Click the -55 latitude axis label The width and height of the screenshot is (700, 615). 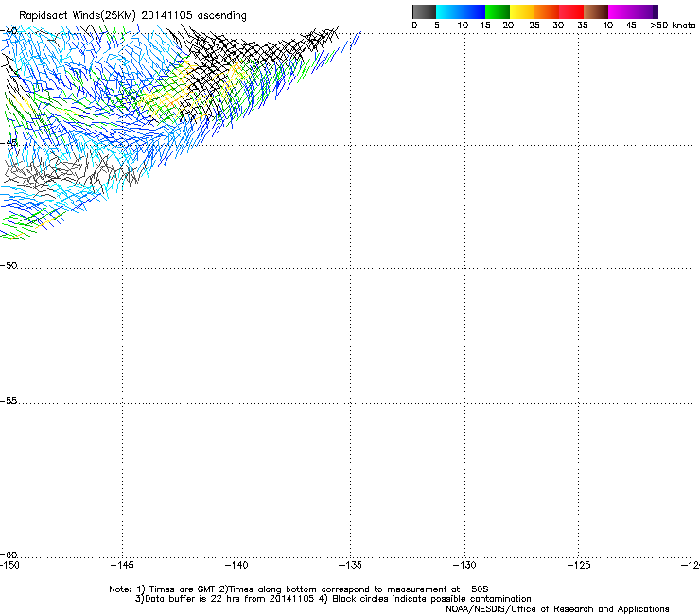click(9, 400)
